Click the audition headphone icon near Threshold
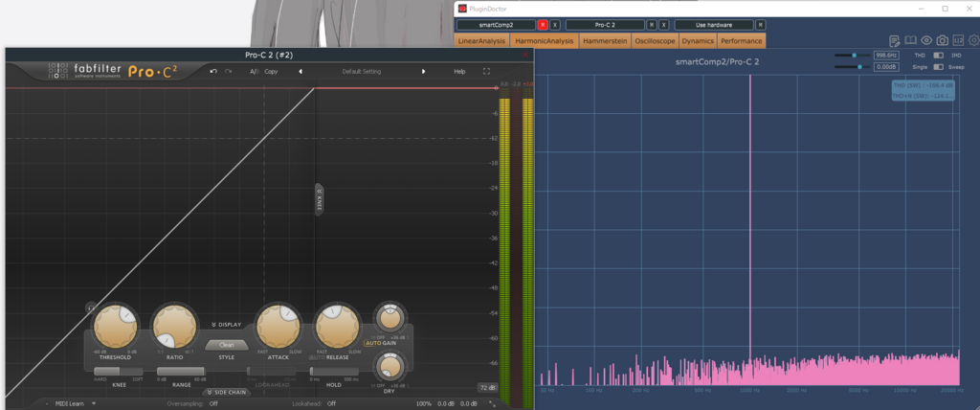Viewport: 980px width, 410px height. pos(91,307)
